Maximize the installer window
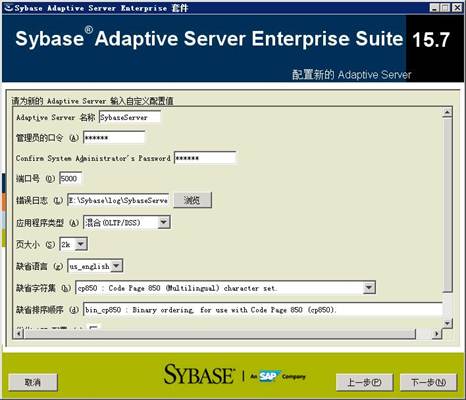This screenshot has width=466, height=400. point(445,8)
